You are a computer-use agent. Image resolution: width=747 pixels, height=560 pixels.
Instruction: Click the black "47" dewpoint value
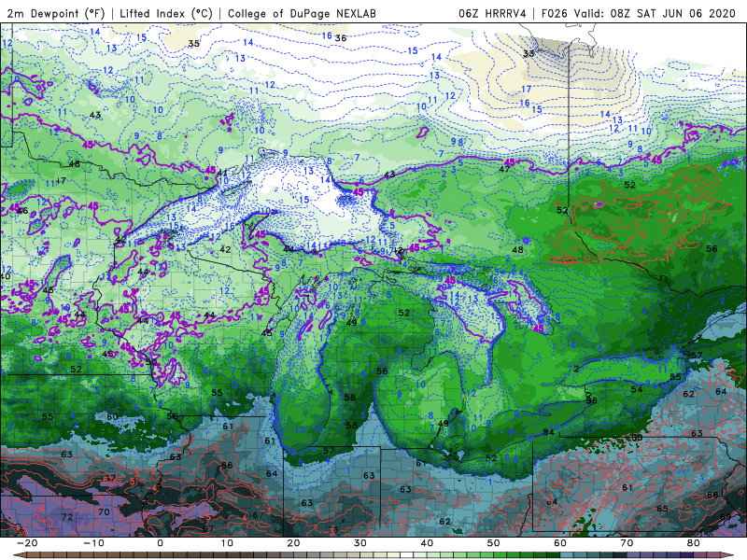504,169
